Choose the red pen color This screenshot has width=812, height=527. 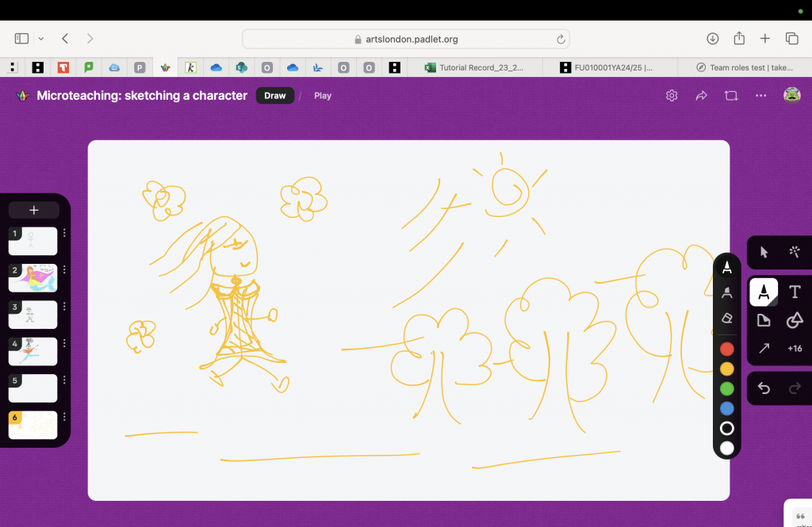[x=726, y=349]
